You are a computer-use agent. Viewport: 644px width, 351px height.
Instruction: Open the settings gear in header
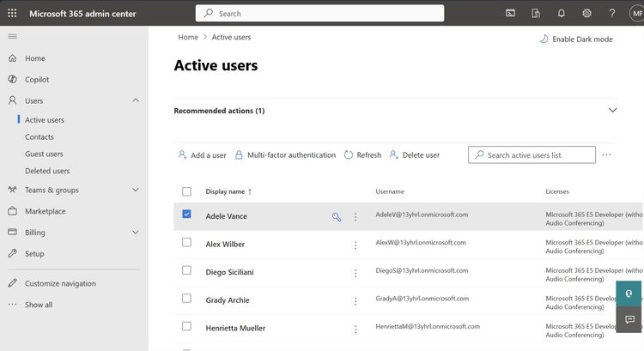click(x=586, y=13)
